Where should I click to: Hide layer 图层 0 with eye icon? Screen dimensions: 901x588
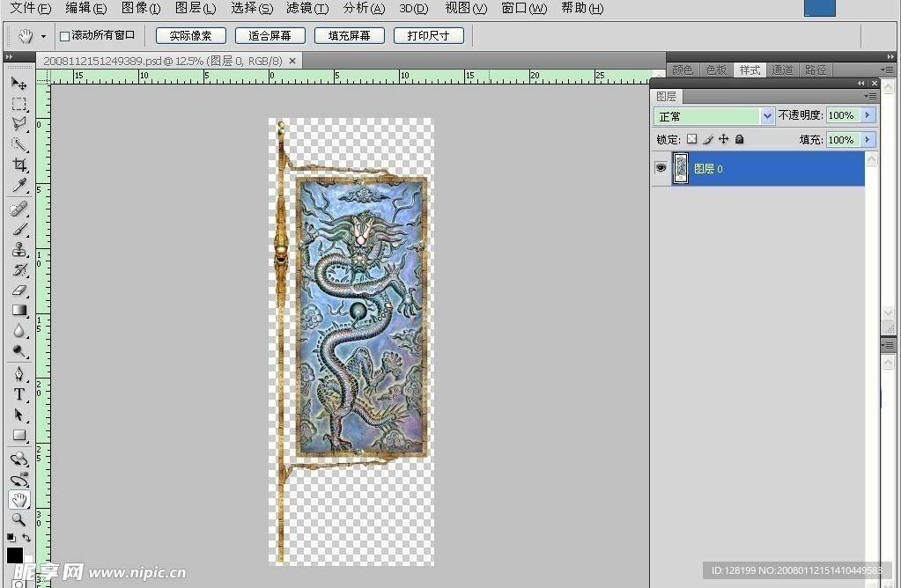tap(661, 167)
